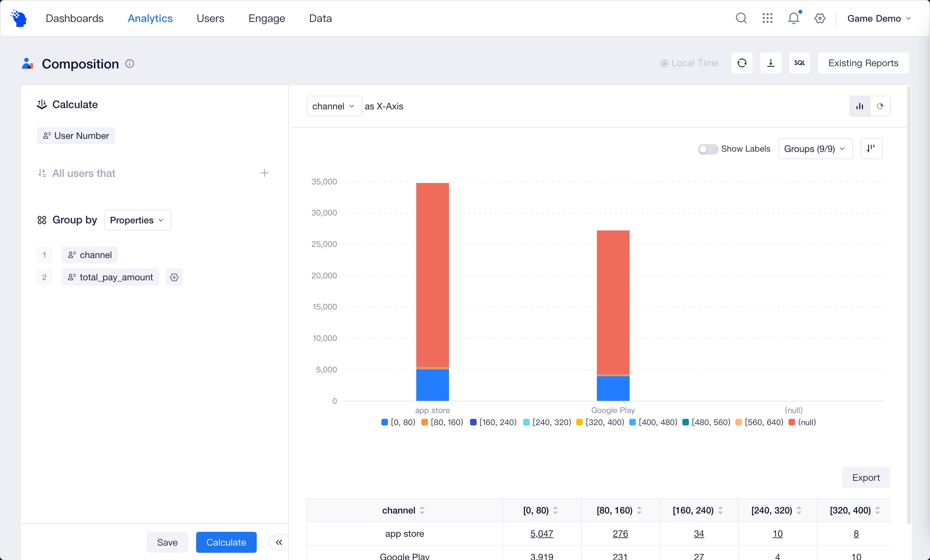Sort table by channel column

pyautogui.click(x=422, y=510)
